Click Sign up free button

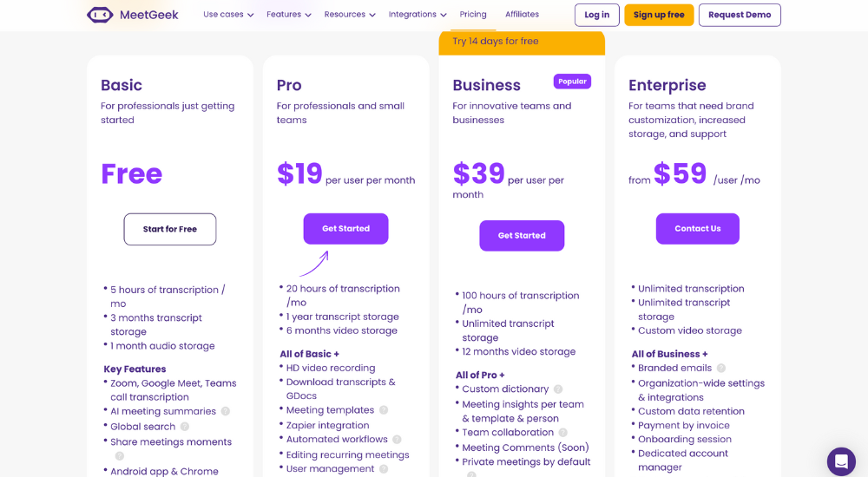[659, 15]
